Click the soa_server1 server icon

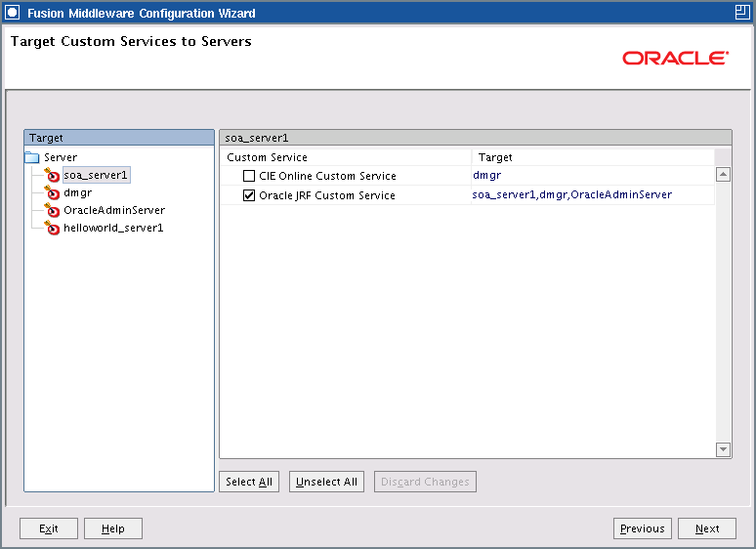pos(52,175)
